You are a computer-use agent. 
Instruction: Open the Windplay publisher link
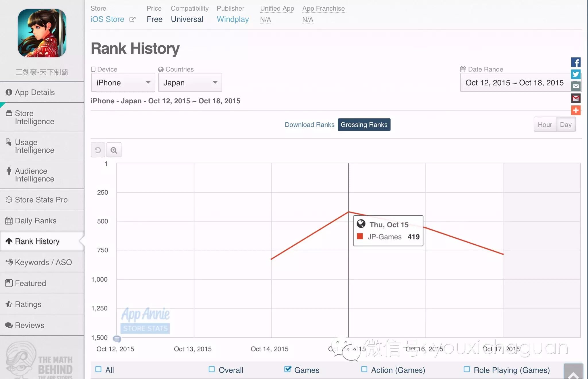233,19
